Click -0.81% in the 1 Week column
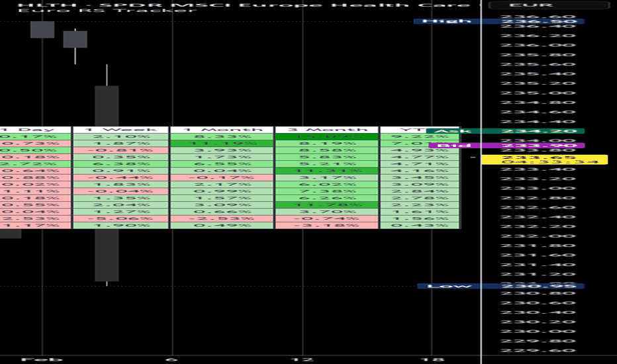This screenshot has height=364, width=617. tap(120, 150)
